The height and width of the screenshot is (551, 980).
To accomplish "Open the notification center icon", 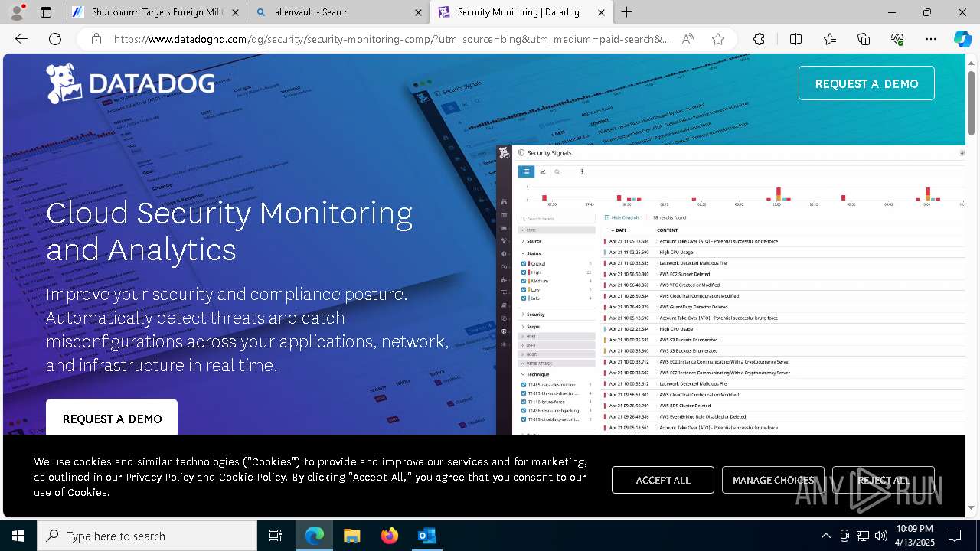I will [955, 536].
